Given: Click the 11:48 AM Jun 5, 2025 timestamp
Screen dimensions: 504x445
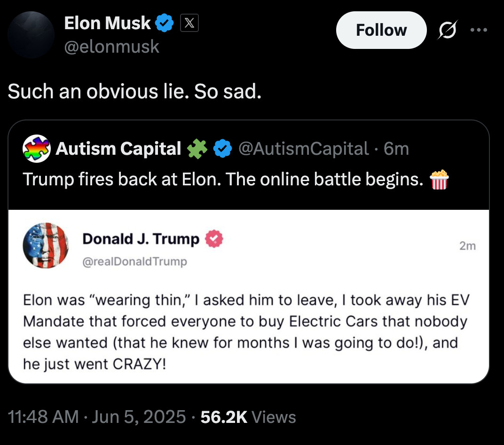Looking at the screenshot, I should click(x=97, y=417).
